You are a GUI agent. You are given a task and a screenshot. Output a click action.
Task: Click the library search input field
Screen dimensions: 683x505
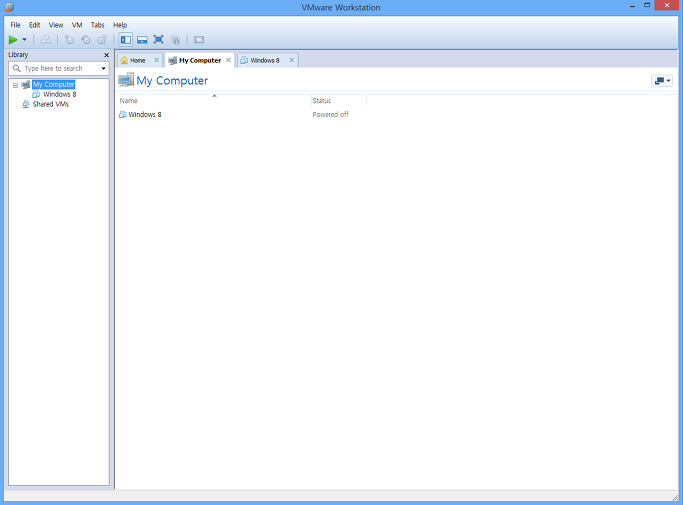[x=59, y=68]
